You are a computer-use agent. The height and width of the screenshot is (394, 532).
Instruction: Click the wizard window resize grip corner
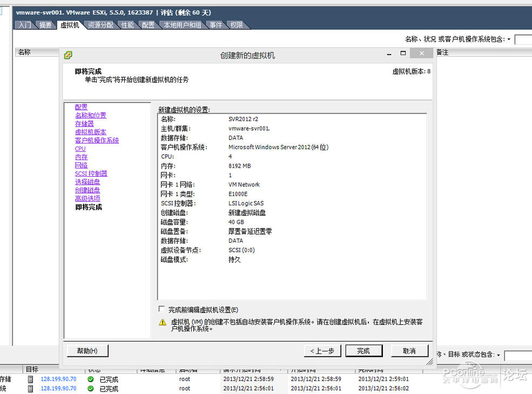(x=429, y=362)
